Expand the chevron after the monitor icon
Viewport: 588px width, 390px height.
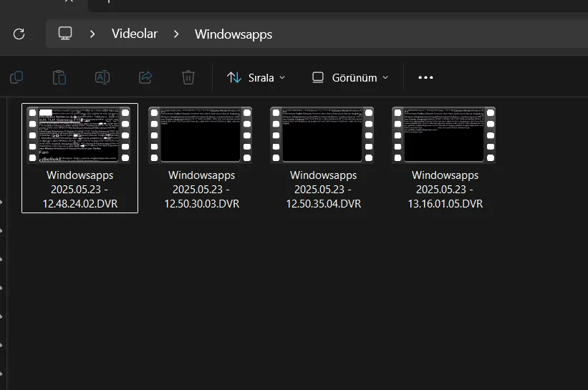[92, 34]
